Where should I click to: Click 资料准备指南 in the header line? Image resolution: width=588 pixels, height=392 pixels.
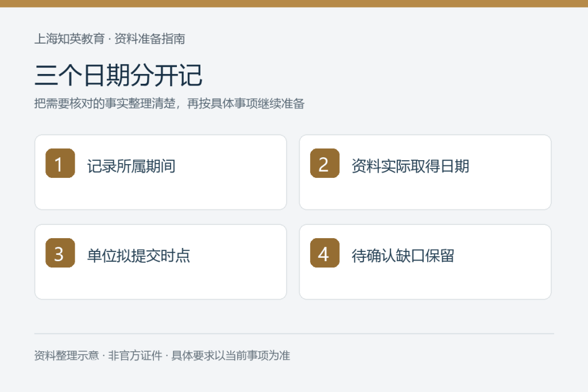pyautogui.click(x=150, y=38)
